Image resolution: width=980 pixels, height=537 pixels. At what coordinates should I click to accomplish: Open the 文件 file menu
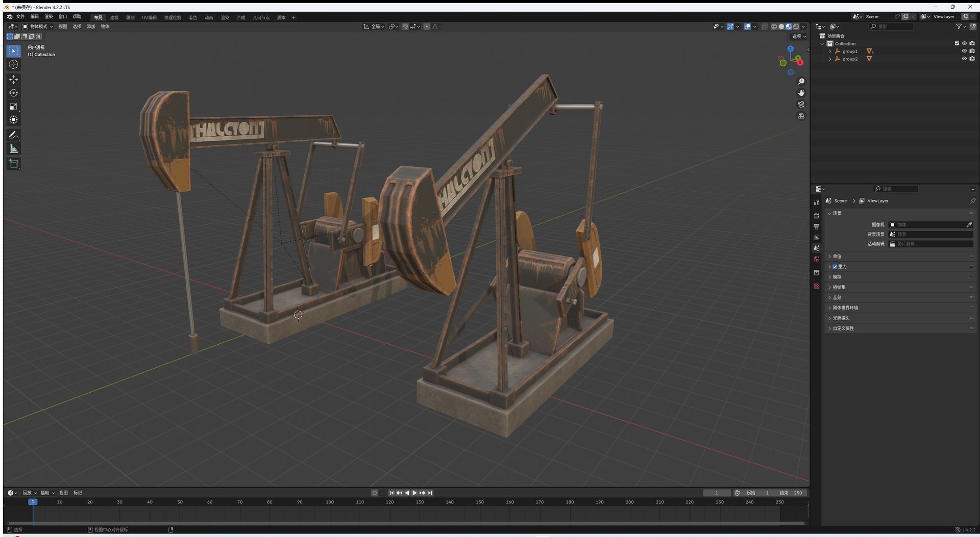[x=20, y=17]
